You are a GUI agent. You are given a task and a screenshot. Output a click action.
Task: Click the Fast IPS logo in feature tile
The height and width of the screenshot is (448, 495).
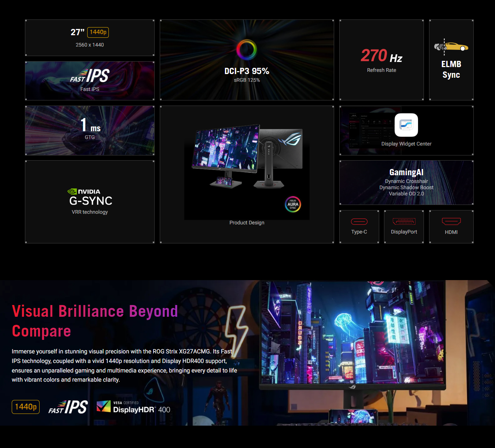point(90,76)
